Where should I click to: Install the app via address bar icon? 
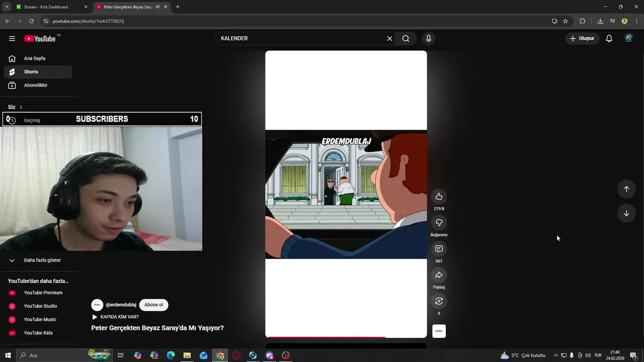point(554,21)
